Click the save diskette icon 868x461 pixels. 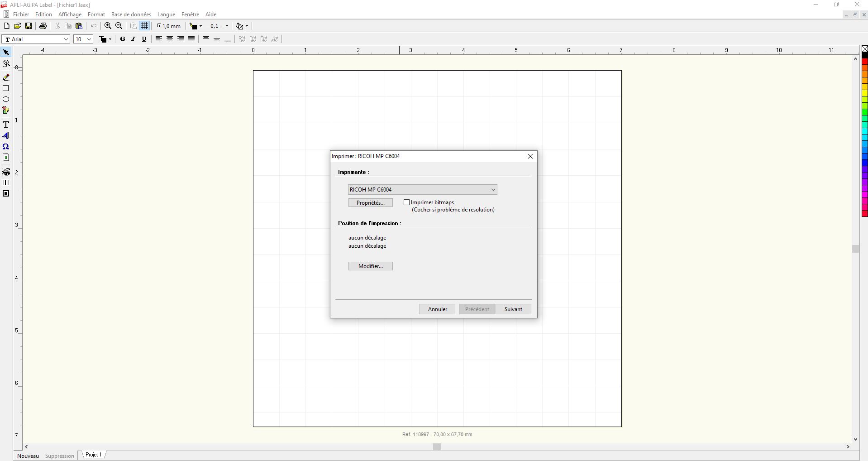pyautogui.click(x=29, y=26)
